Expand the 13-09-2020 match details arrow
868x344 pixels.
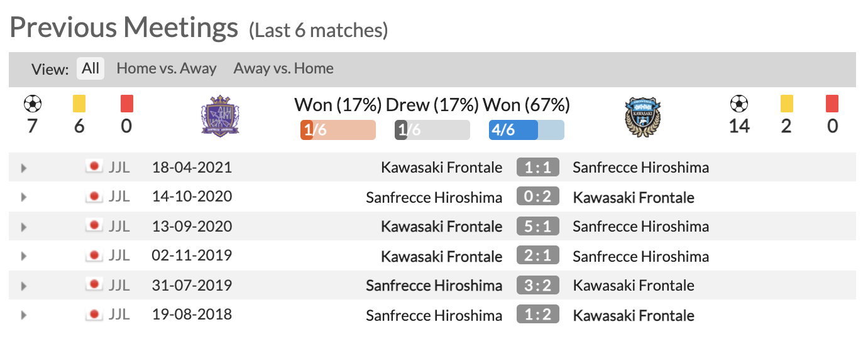point(24,227)
